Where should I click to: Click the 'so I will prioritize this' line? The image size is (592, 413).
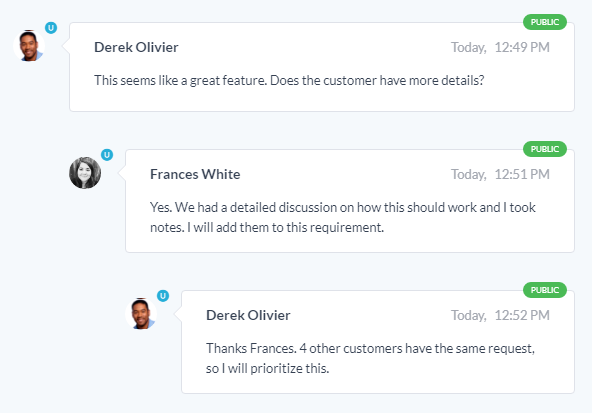coord(267,369)
